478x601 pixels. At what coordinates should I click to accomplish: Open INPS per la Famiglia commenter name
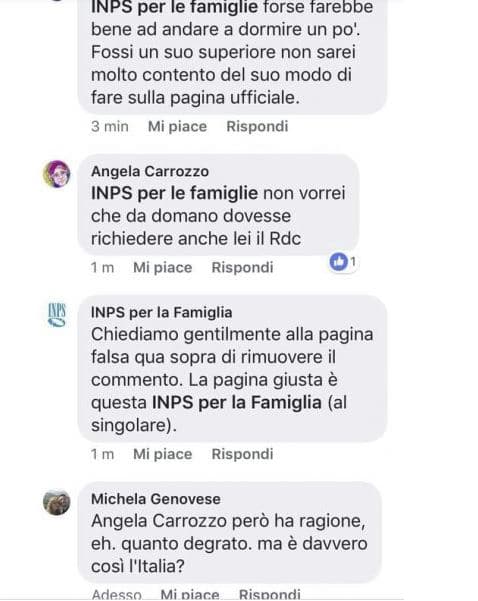[x=161, y=312]
